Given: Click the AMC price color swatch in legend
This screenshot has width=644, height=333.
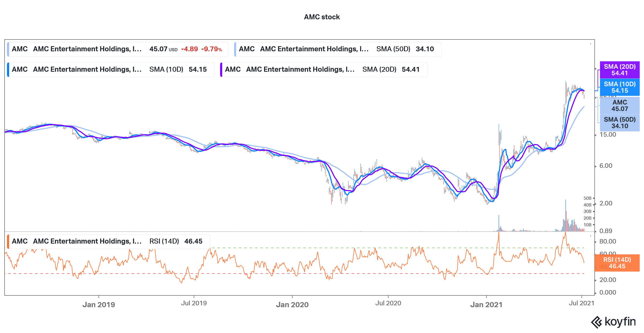Looking at the screenshot, I should 8,49.
